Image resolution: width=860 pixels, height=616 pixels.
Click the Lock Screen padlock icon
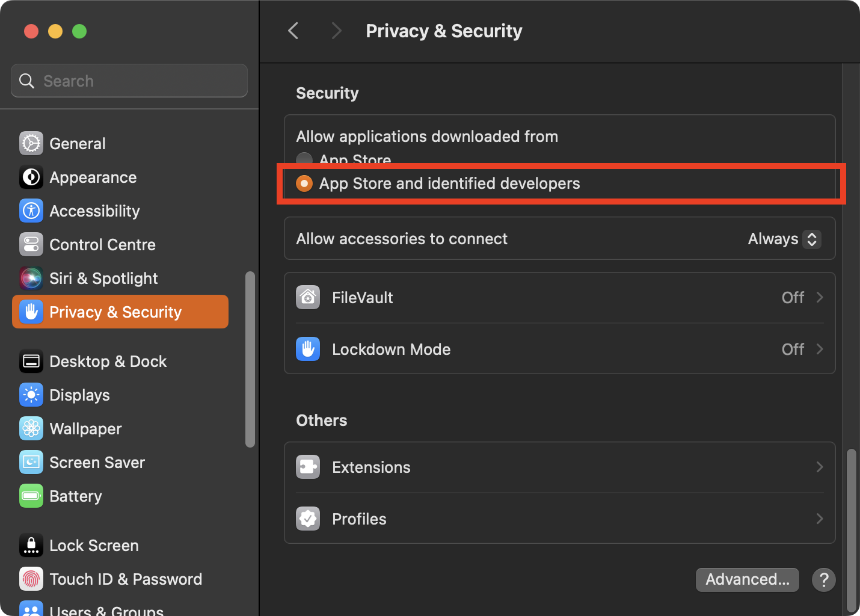31,545
